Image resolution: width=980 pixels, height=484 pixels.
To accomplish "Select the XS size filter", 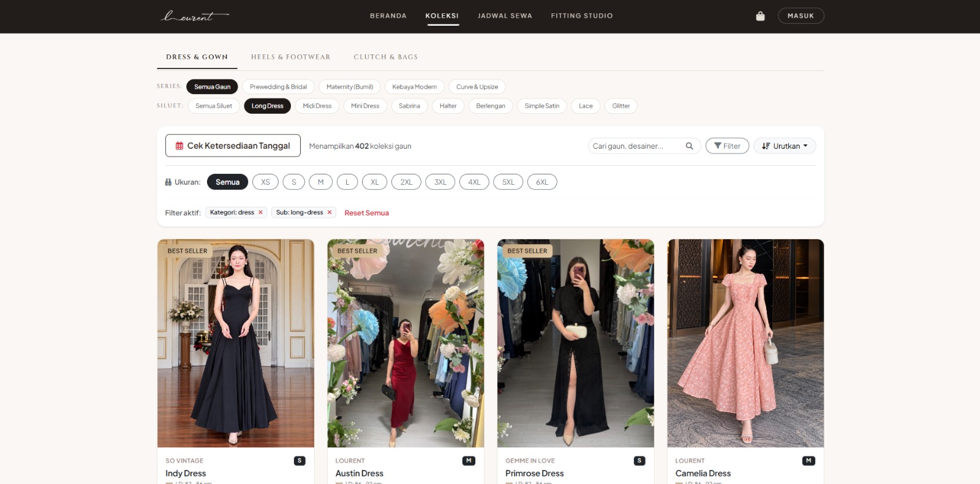I will pos(265,182).
